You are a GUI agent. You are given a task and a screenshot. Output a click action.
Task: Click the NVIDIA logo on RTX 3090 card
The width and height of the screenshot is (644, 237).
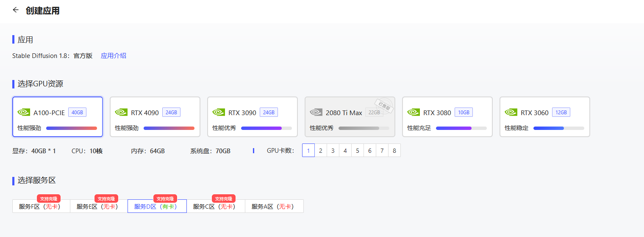(219, 112)
